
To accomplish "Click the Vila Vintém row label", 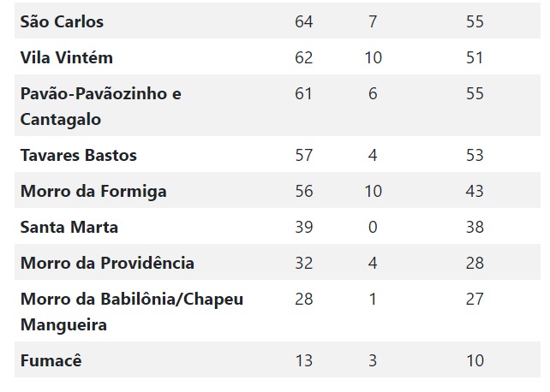I will click(x=67, y=58).
